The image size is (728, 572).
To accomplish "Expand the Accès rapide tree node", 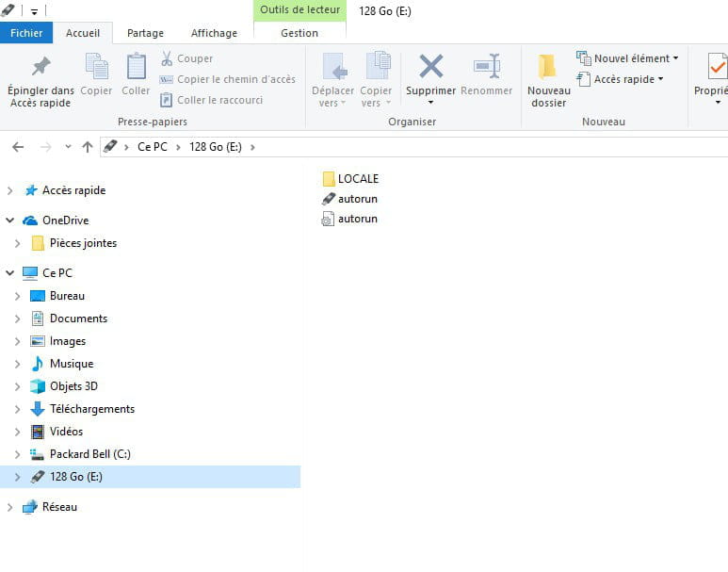I will pos(9,190).
